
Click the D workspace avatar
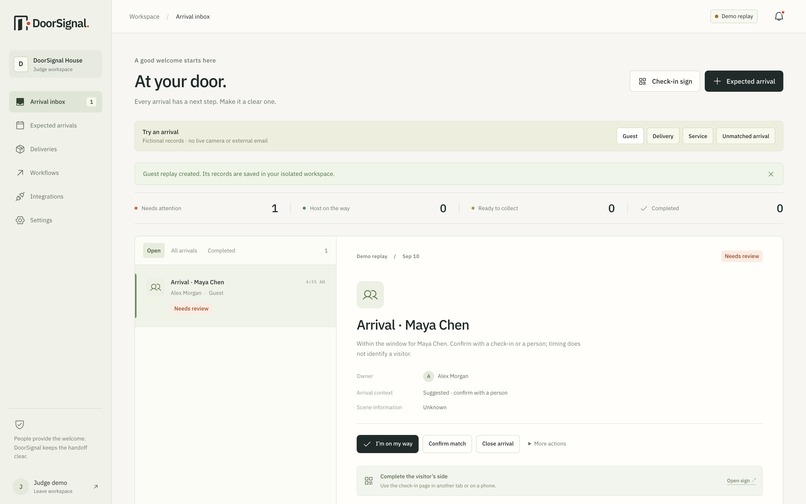[21, 64]
